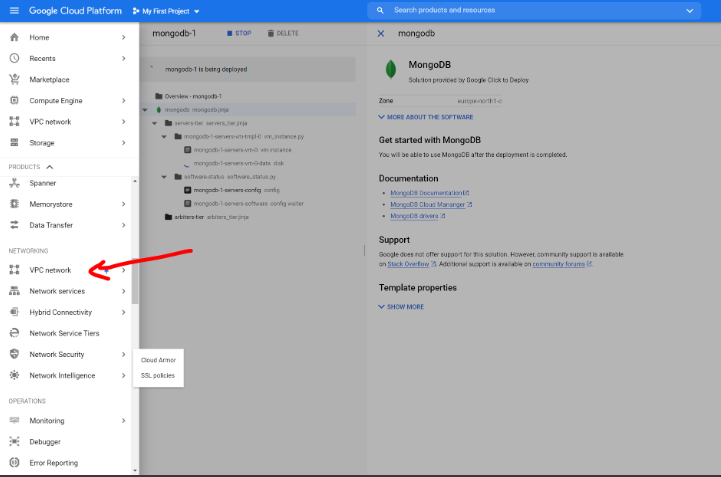Click the Debugger icon

[14, 442]
